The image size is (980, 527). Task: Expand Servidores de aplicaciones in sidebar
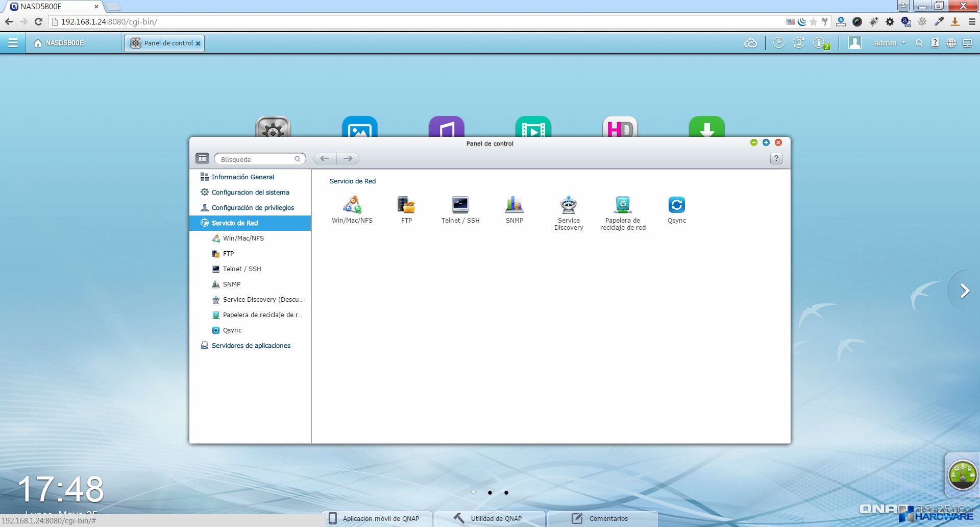click(x=251, y=346)
